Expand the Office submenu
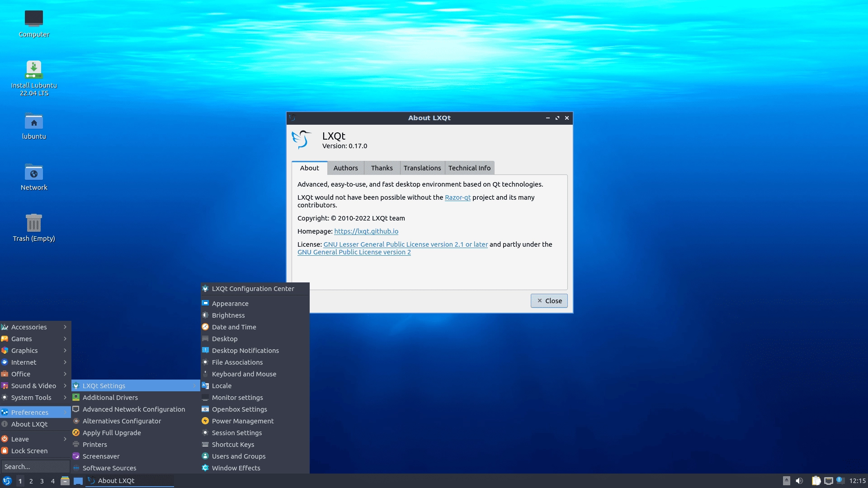The height and width of the screenshot is (488, 868). [x=35, y=374]
